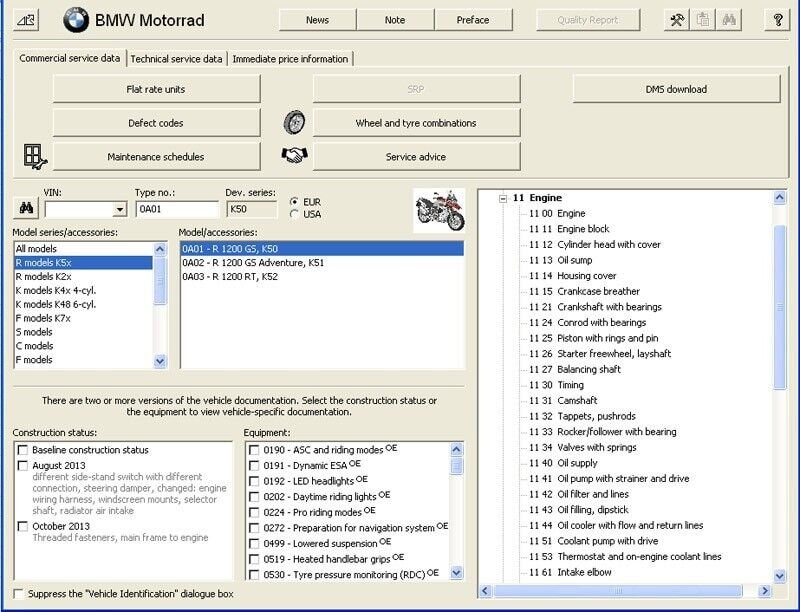This screenshot has height=612, width=800.
Task: Click the Flat rate units button
Action: (x=156, y=89)
